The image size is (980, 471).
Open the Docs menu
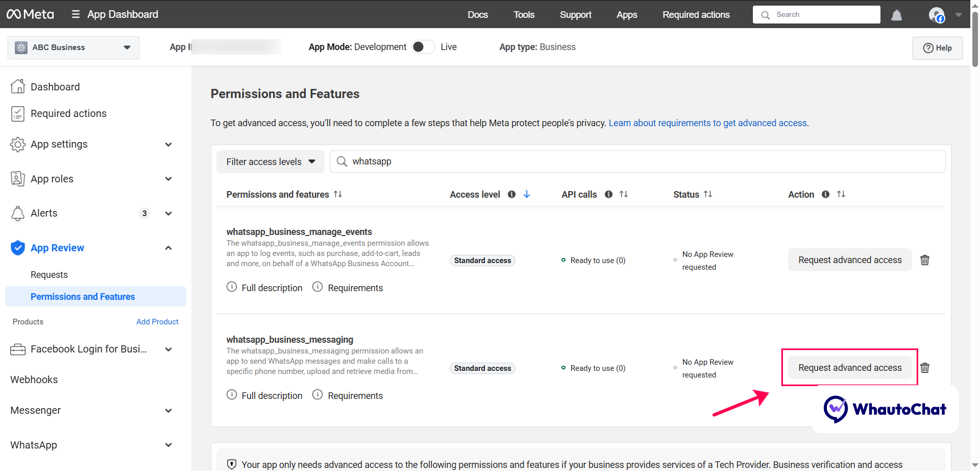pyautogui.click(x=478, y=14)
